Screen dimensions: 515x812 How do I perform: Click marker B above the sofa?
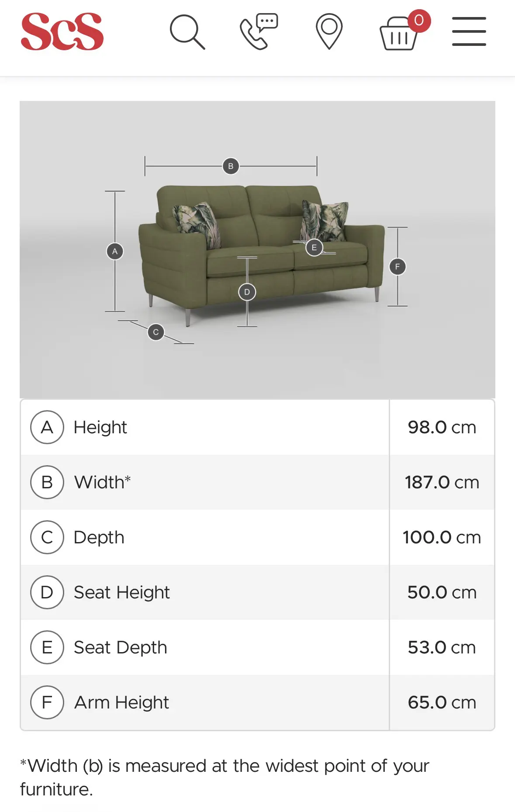click(231, 166)
